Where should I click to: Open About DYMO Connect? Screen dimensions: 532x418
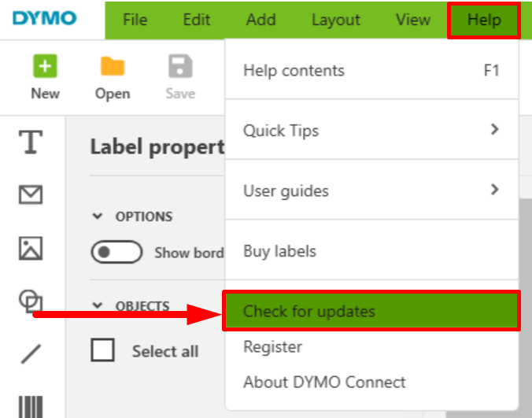[x=324, y=383]
